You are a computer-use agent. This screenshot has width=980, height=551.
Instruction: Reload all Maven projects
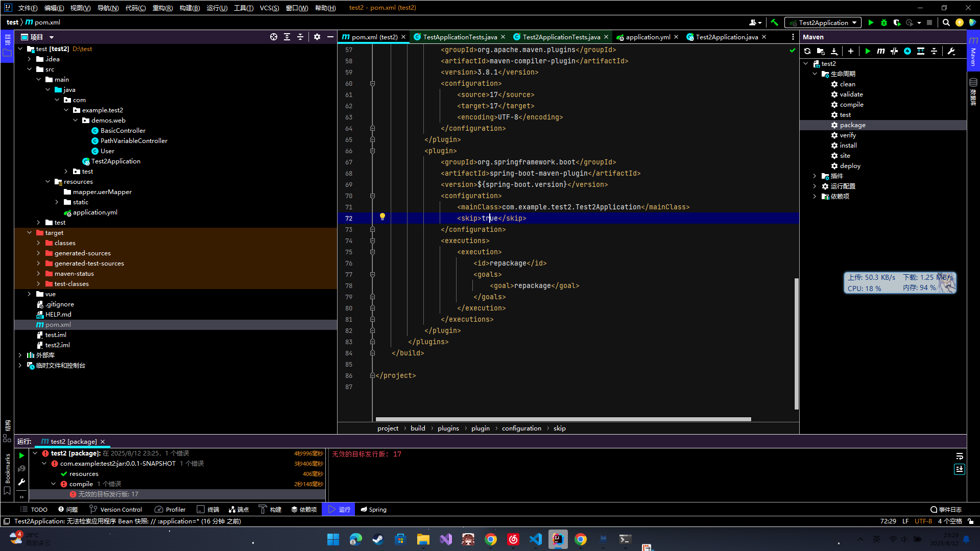coord(807,51)
